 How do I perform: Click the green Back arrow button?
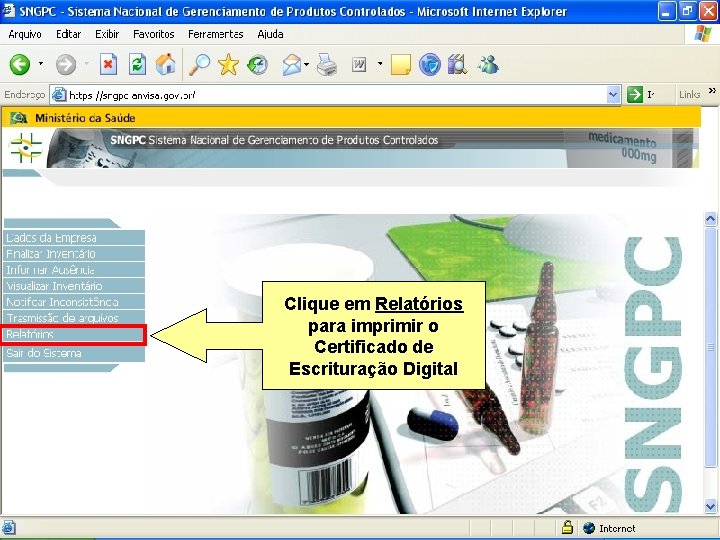pyautogui.click(x=20, y=64)
